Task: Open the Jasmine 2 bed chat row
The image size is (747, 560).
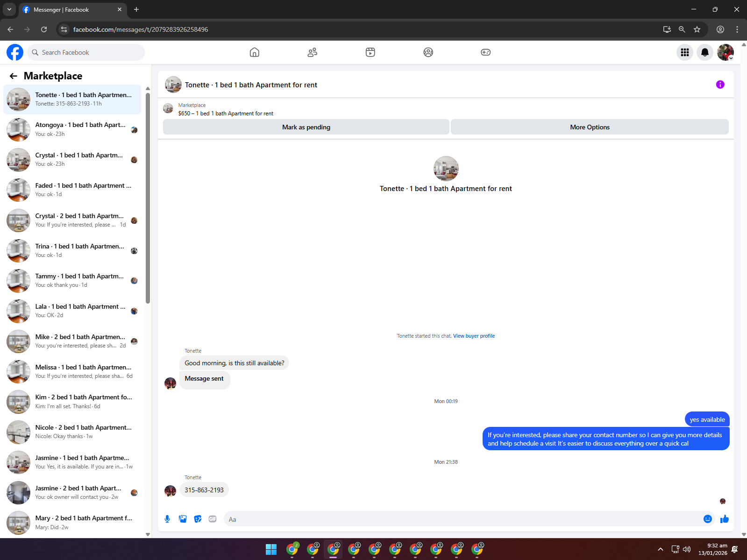Action: tap(72, 493)
